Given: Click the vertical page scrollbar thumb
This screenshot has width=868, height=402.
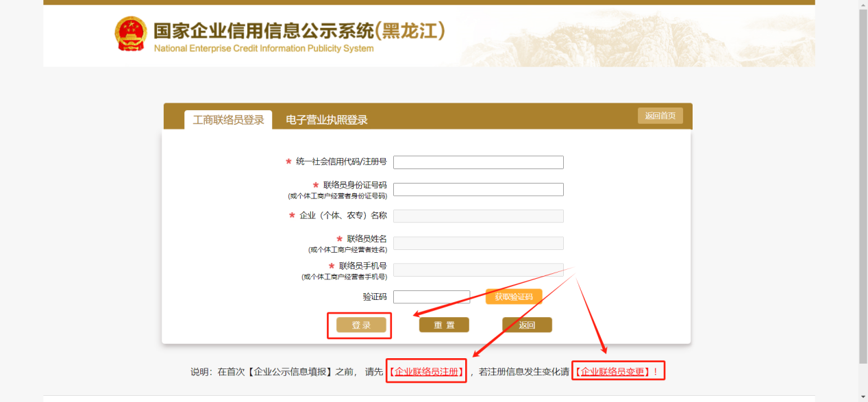Looking at the screenshot, I should tap(863, 185).
